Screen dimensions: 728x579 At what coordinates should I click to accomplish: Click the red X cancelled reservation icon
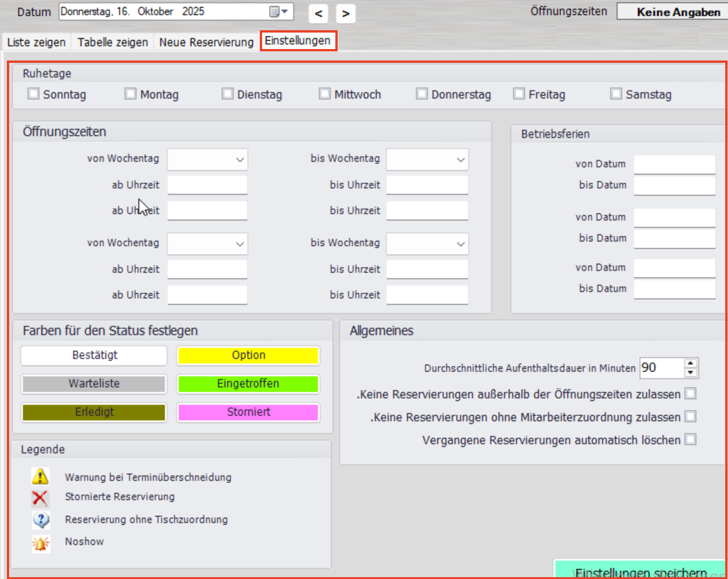[40, 497]
